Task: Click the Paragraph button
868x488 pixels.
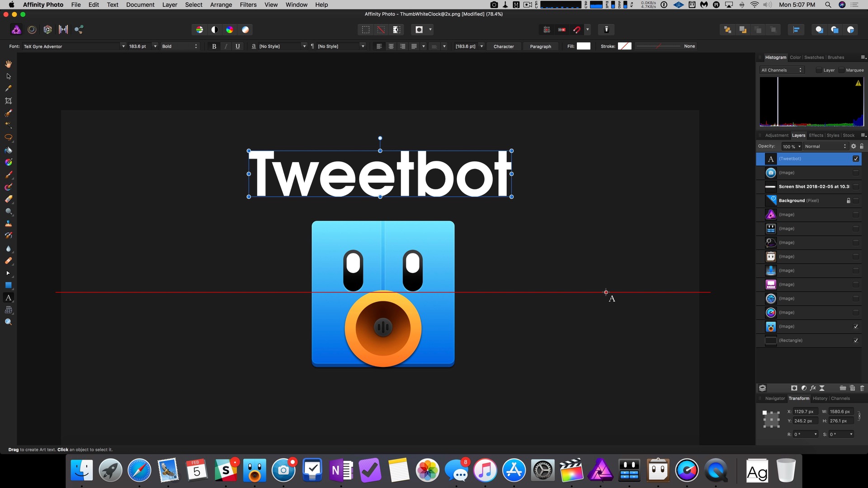Action: pyautogui.click(x=540, y=46)
